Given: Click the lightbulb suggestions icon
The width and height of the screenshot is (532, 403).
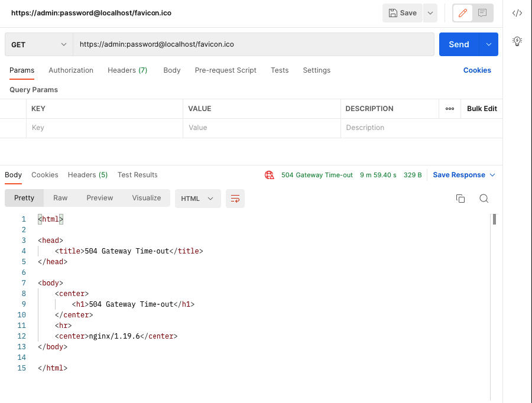Looking at the screenshot, I should click(x=517, y=41).
